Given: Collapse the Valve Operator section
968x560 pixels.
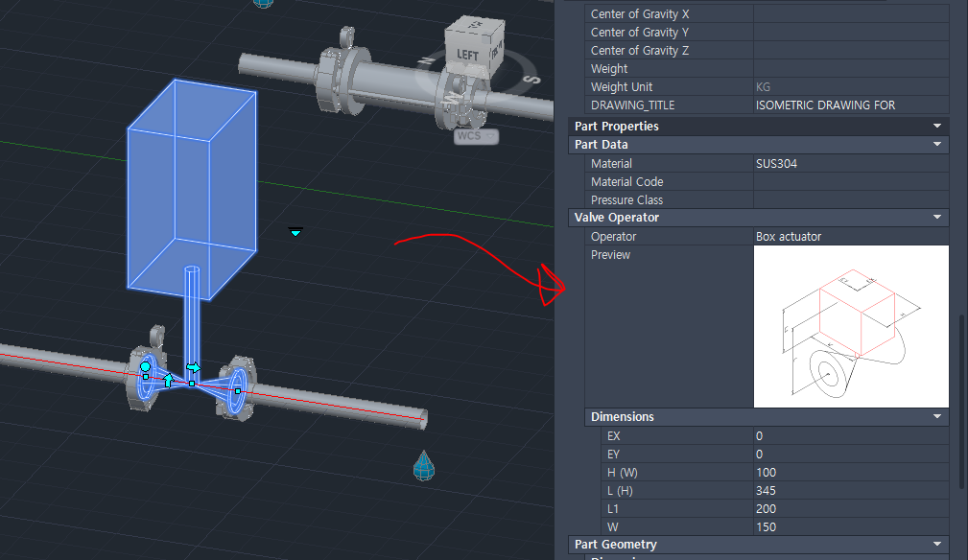Looking at the screenshot, I should point(936,217).
